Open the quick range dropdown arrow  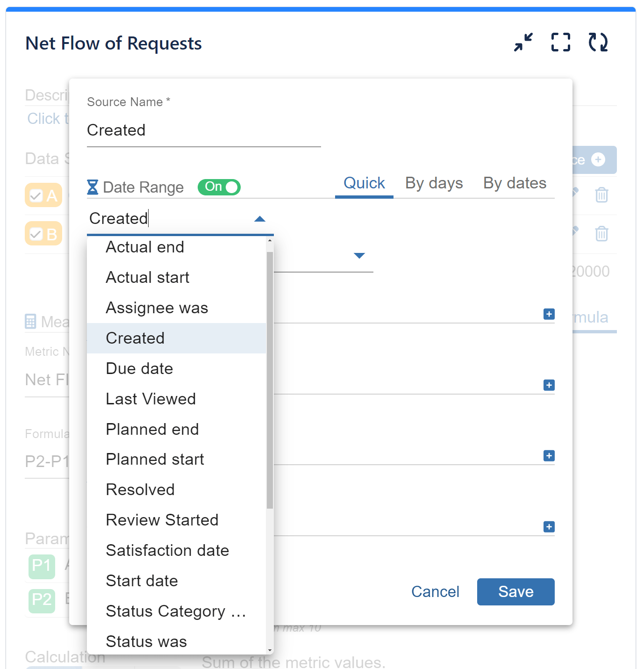pyautogui.click(x=359, y=256)
